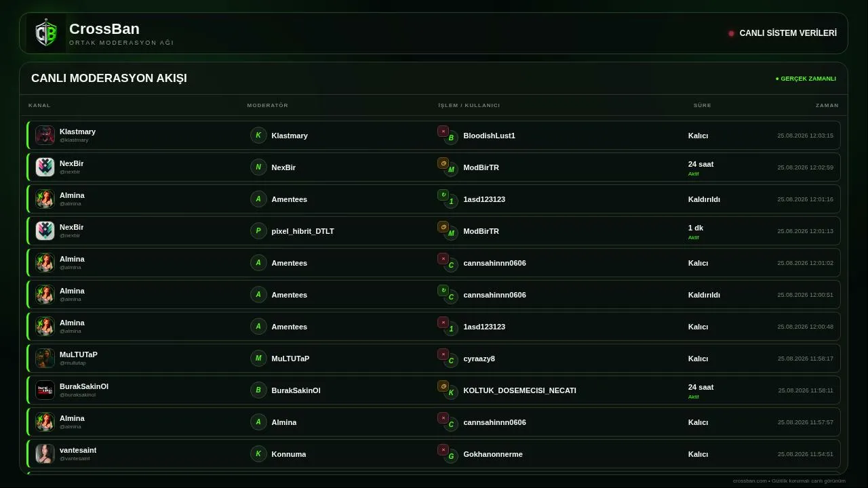Click the CrossBan shield logo
868x488 pixels.
tap(46, 33)
